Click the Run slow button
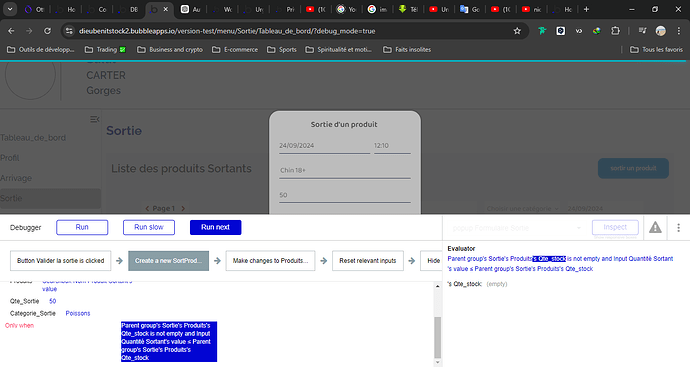 point(149,228)
